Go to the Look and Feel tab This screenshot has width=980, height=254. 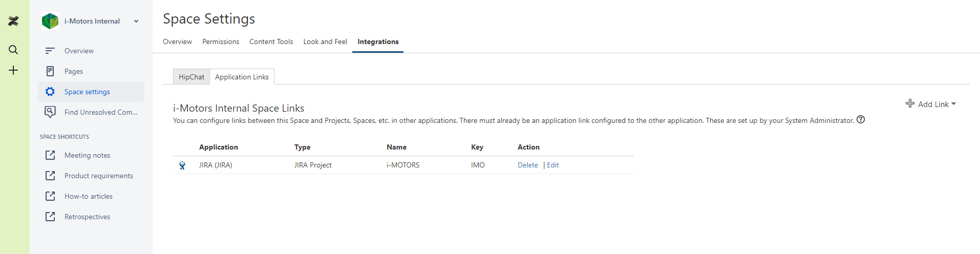325,41
